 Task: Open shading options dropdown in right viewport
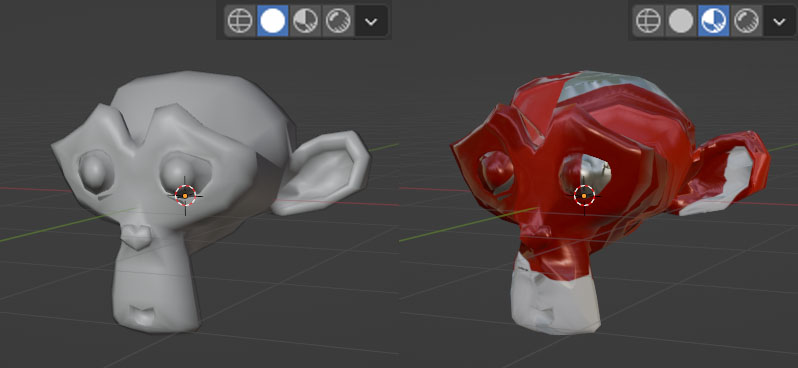[x=779, y=21]
